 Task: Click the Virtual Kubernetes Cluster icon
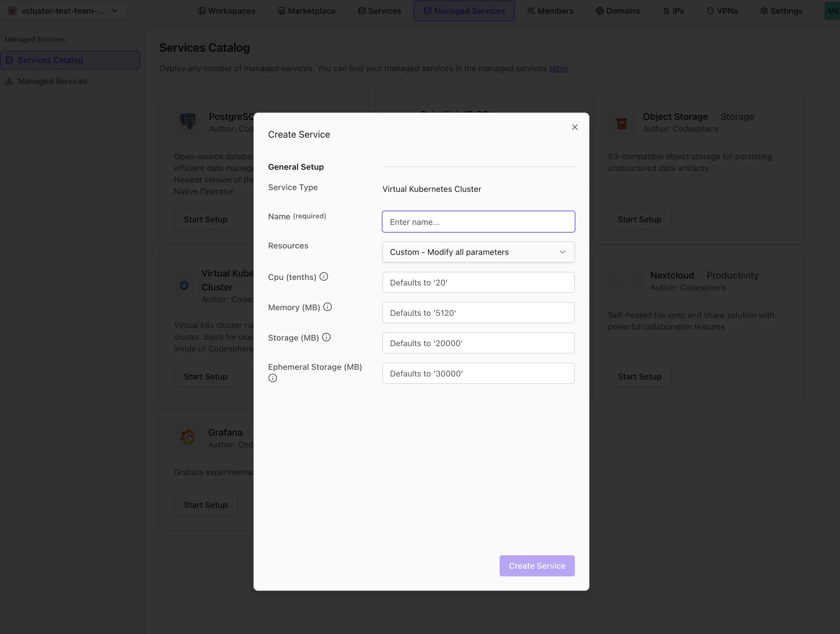pyautogui.click(x=184, y=286)
